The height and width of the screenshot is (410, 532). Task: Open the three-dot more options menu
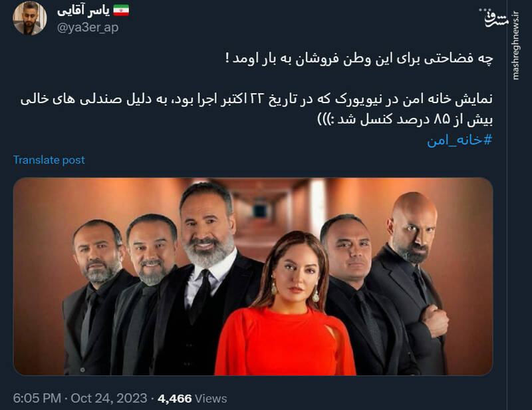coord(484,11)
